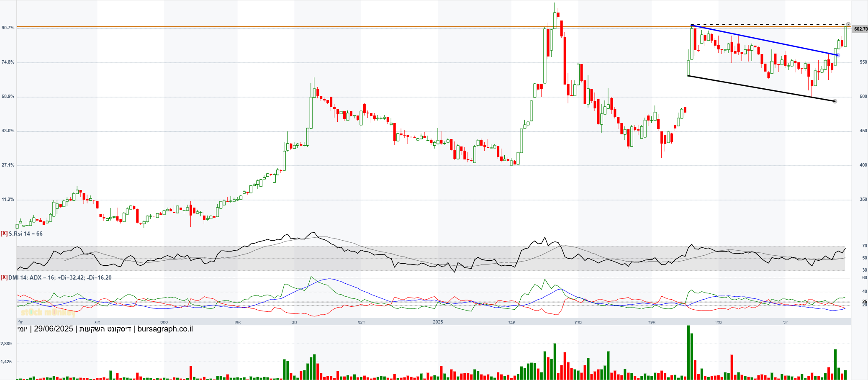868x380 pixels.
Task: Click the 70 level on the RSI scale
Action: 865,246
